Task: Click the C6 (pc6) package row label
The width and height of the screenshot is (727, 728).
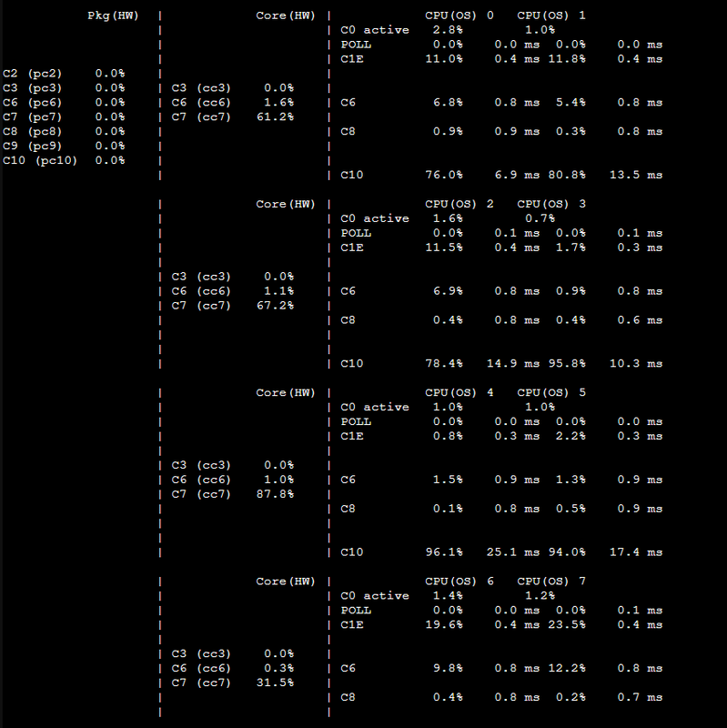Action: pos(32,103)
